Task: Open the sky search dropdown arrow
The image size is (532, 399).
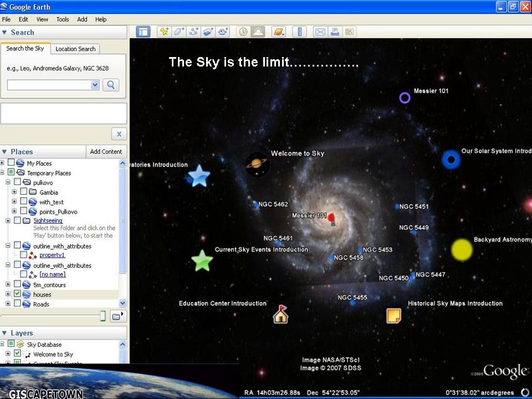Action: [95, 85]
